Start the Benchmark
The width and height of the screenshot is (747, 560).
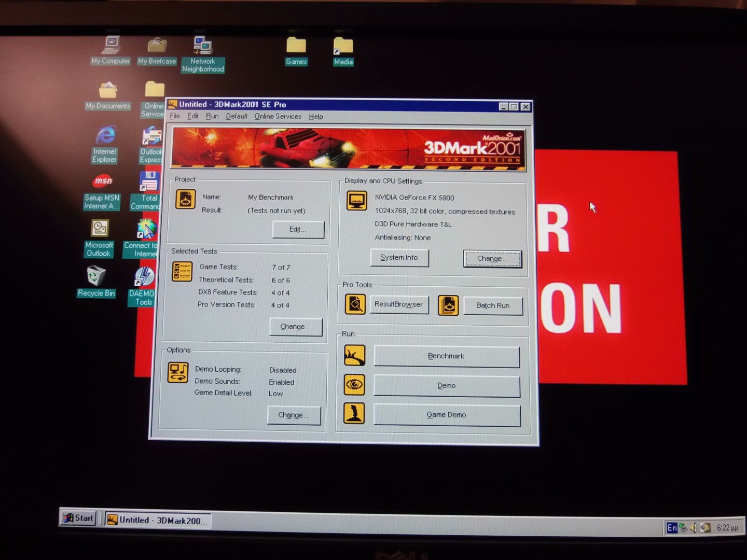pyautogui.click(x=447, y=356)
